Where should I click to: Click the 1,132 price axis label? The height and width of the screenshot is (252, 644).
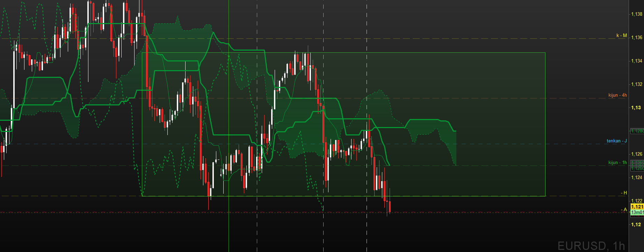click(637, 84)
